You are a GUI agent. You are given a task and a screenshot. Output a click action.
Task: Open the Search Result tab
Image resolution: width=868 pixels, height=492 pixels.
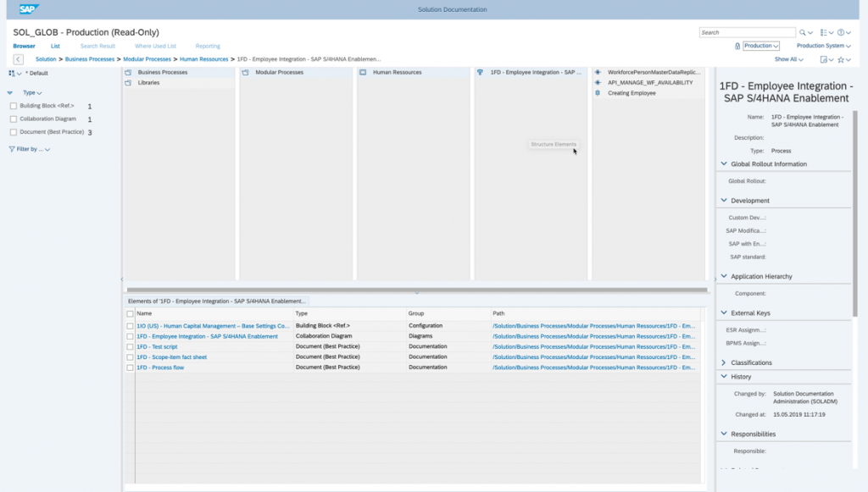[x=97, y=46]
